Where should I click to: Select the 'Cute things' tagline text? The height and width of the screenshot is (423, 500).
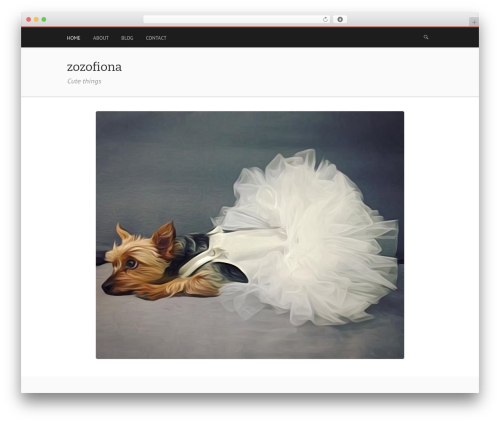point(84,81)
